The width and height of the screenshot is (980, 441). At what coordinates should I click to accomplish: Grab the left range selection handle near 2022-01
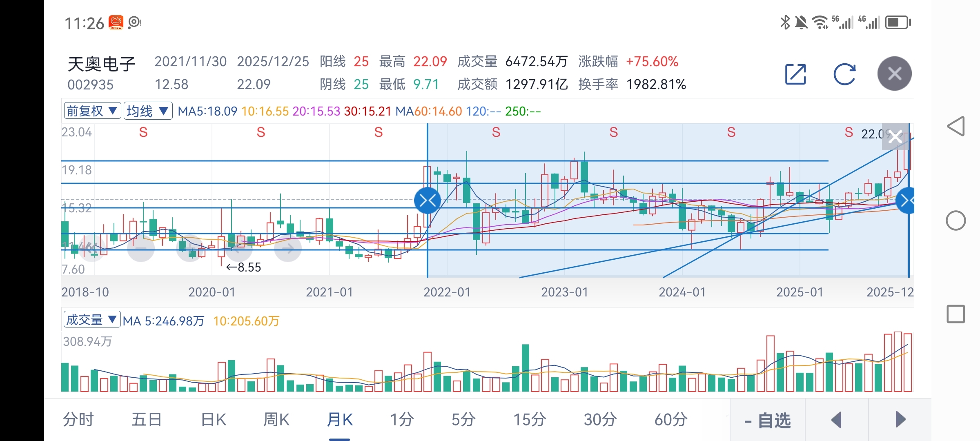427,200
